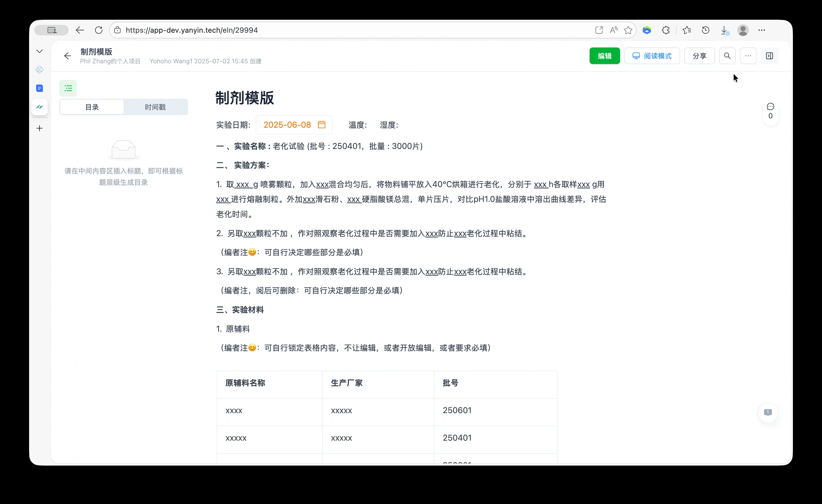Toggle 阅读模式 reading mode
This screenshot has width=822, height=504.
(652, 56)
